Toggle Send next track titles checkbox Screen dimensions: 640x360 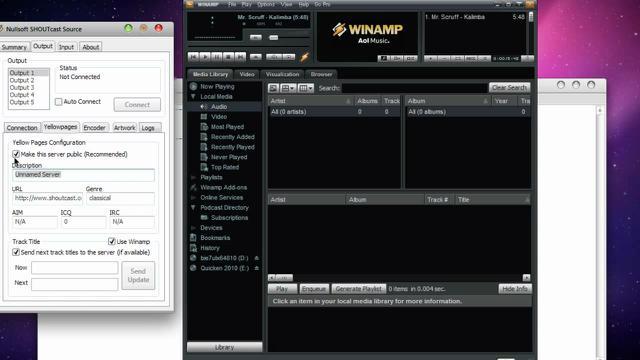[x=16, y=252]
